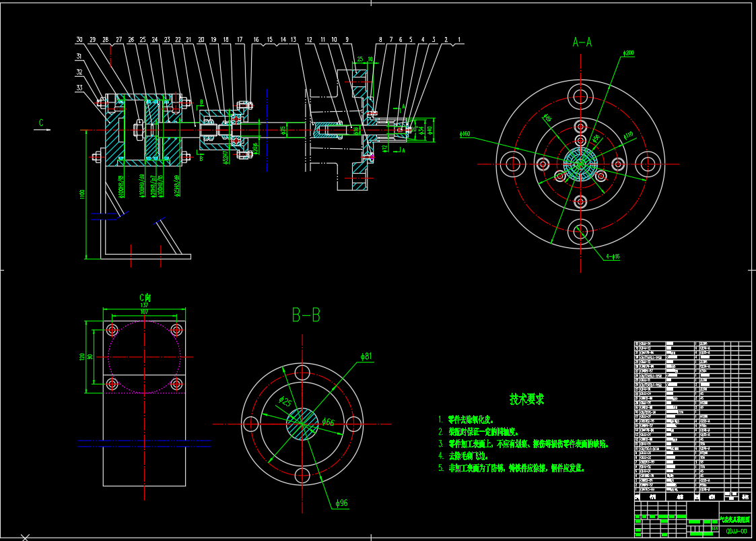Select the B-B section view label
This screenshot has width=756, height=541.
(x=306, y=315)
